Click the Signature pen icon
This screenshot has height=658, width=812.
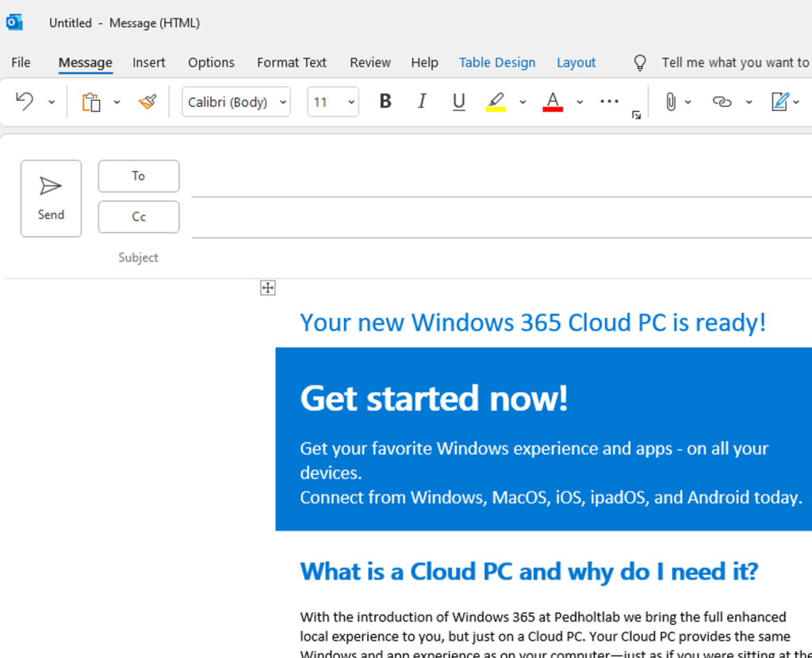[x=780, y=101]
